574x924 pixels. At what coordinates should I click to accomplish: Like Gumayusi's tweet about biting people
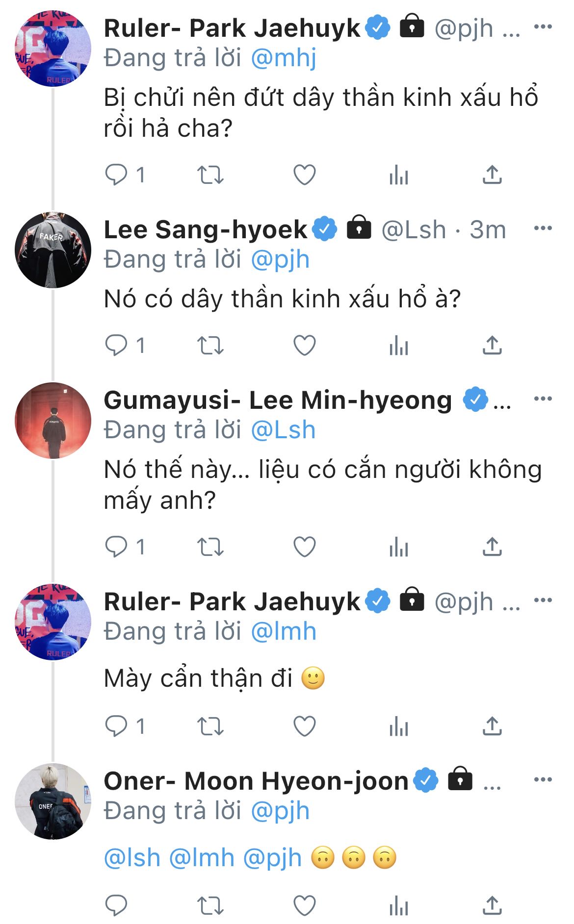tap(304, 547)
